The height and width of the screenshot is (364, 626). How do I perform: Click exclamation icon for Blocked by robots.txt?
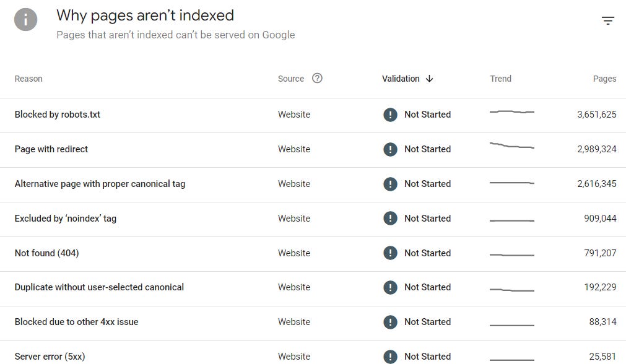(390, 115)
